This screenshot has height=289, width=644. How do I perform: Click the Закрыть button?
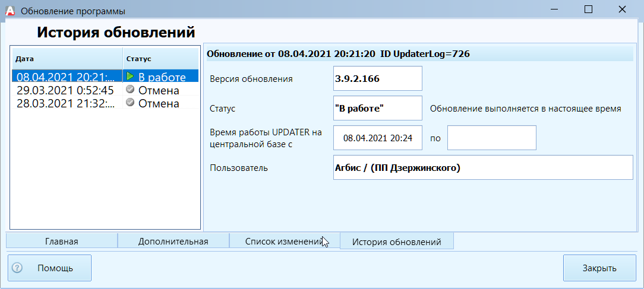click(x=599, y=268)
